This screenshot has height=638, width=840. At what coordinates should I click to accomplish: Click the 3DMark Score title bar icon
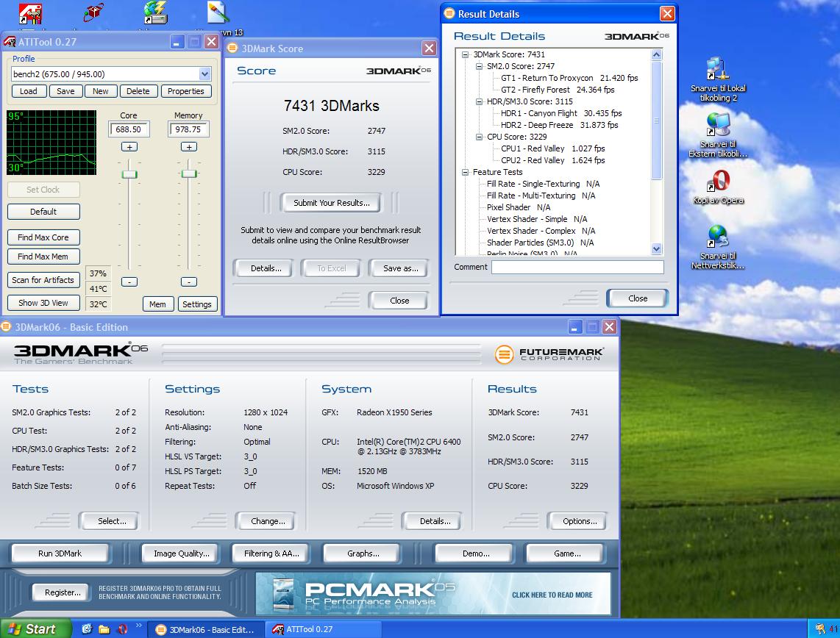[x=232, y=49]
